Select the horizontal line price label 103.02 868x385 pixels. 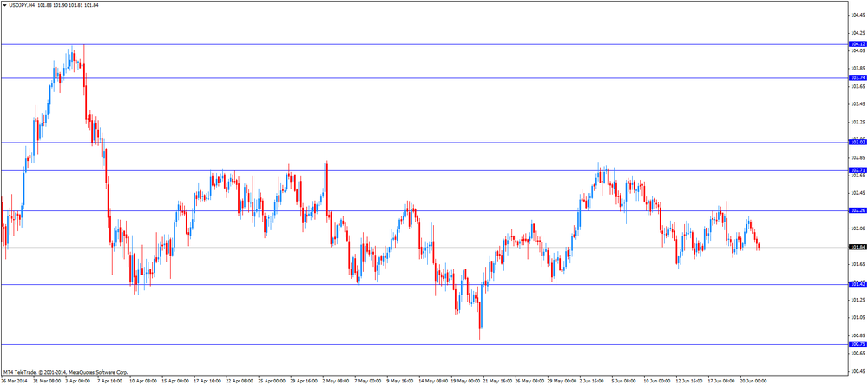pos(858,143)
